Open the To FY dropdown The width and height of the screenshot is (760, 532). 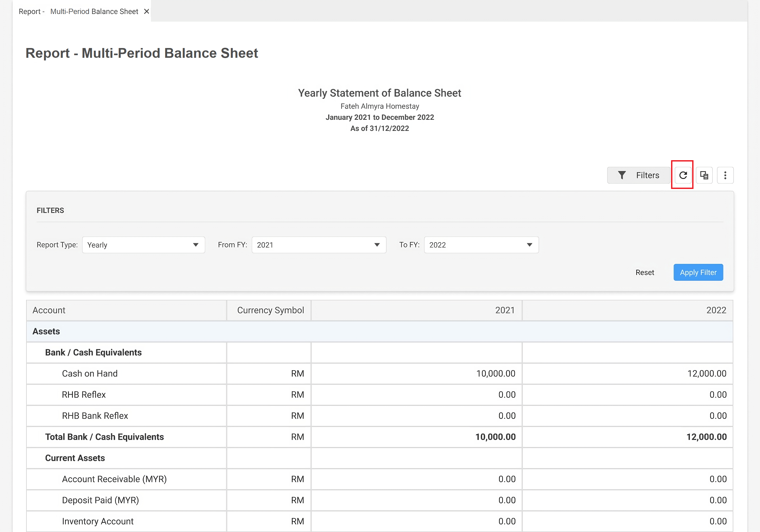pos(481,245)
